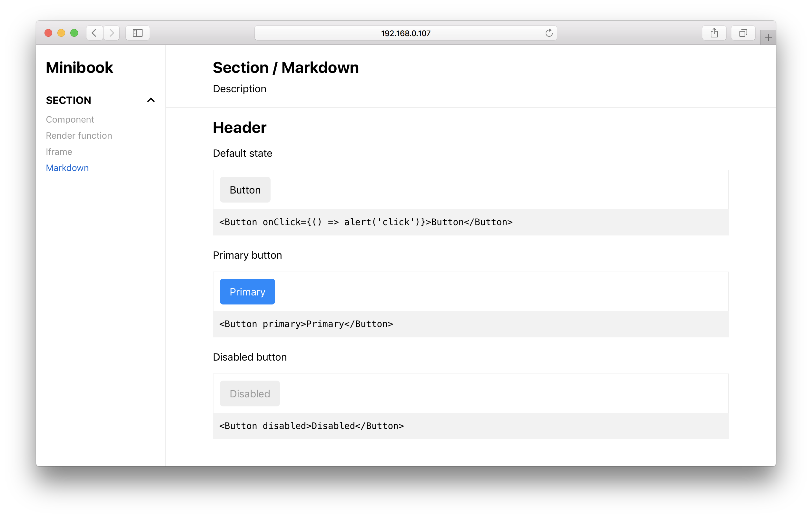Image resolution: width=812 pixels, height=518 pixels.
Task: Open the Render function page
Action: pos(79,135)
